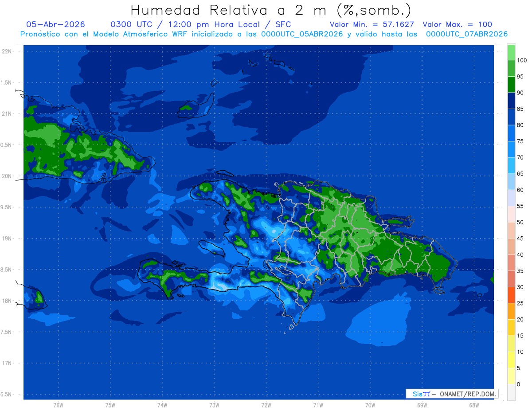Click the 85–90 dark navy legend swatch
532x411 pixels.
tap(511, 101)
